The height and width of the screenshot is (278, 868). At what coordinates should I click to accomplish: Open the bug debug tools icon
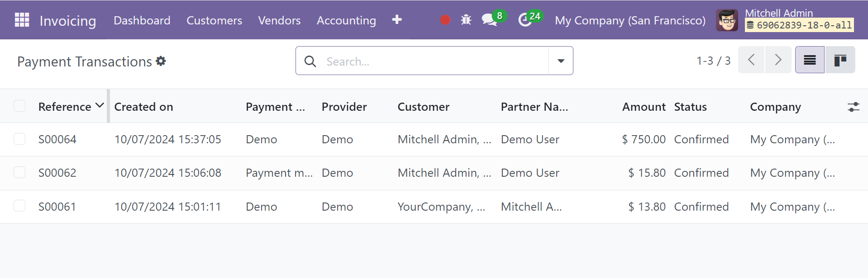(466, 20)
